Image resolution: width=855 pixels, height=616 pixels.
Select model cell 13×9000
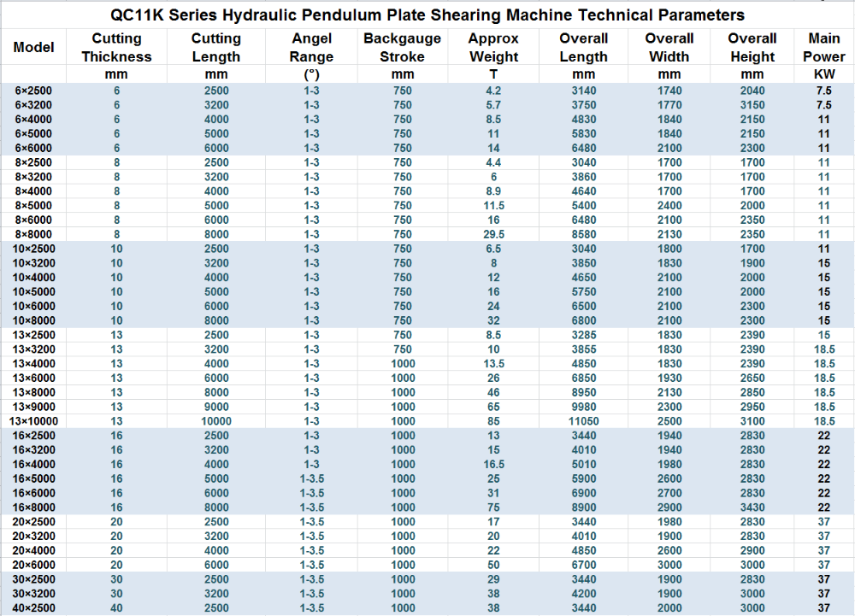33,407
